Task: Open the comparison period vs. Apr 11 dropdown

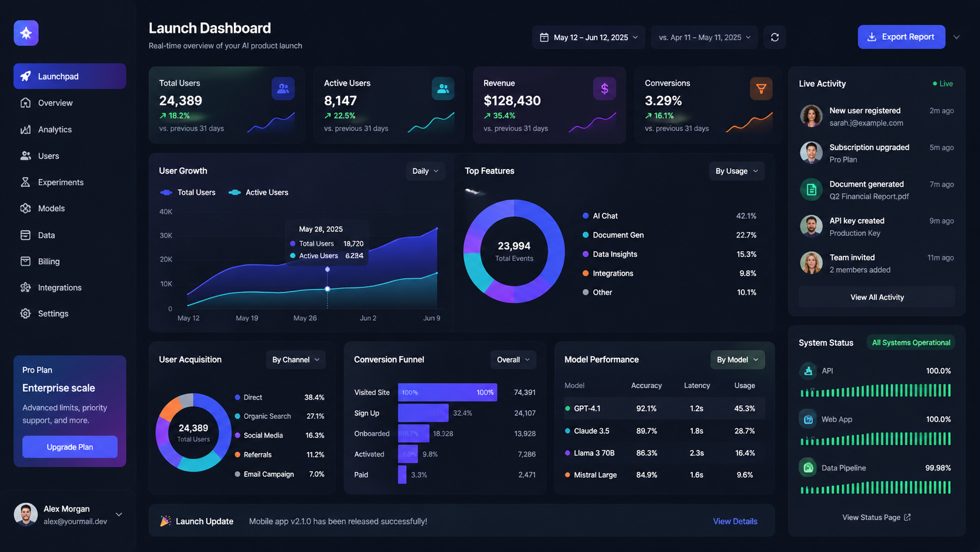Action: click(704, 38)
